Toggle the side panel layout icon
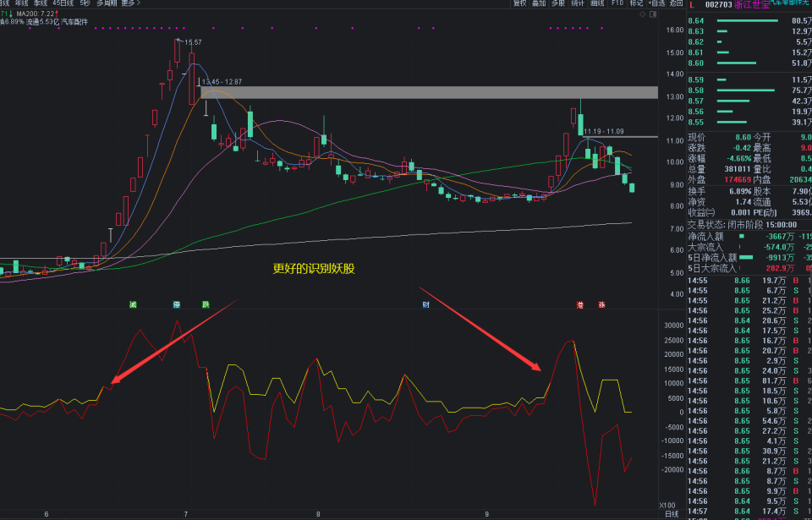The width and height of the screenshot is (812, 520). point(653,14)
